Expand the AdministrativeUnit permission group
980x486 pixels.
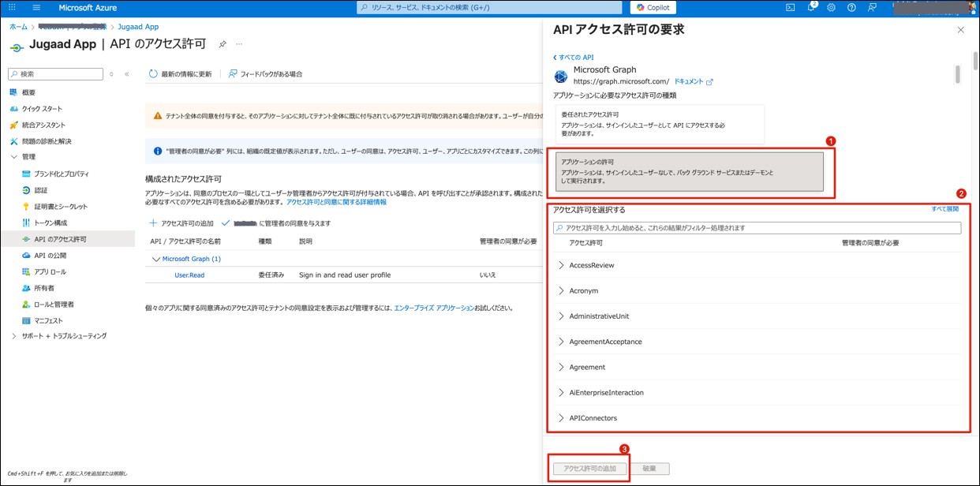click(x=561, y=316)
